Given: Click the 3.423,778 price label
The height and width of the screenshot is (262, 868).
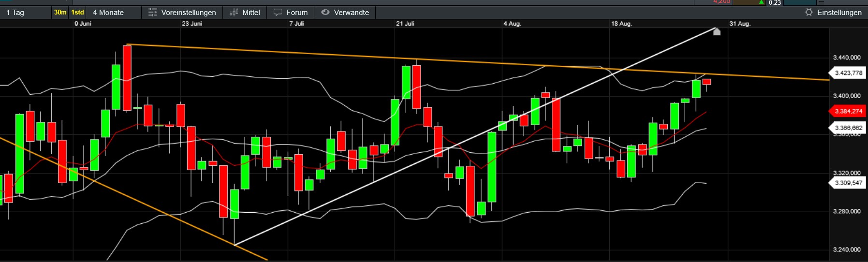Looking at the screenshot, I should click(x=848, y=73).
